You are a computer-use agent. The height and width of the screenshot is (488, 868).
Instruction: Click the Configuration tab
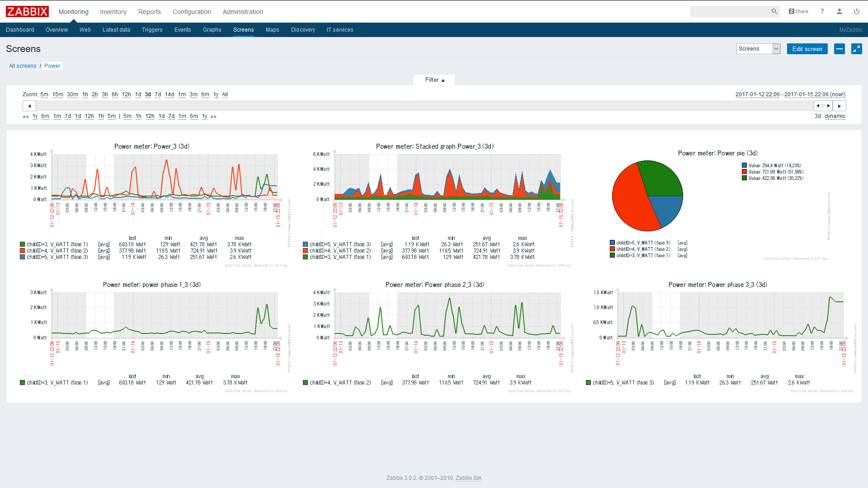click(191, 11)
